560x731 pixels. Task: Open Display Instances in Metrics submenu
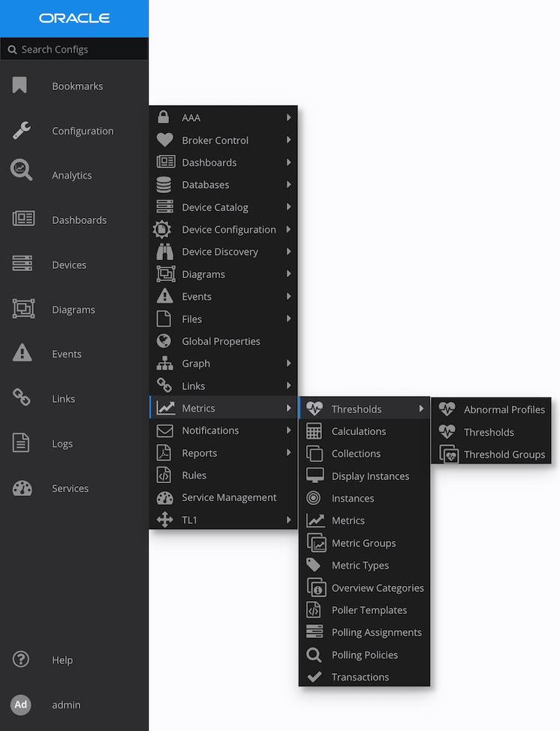364,476
